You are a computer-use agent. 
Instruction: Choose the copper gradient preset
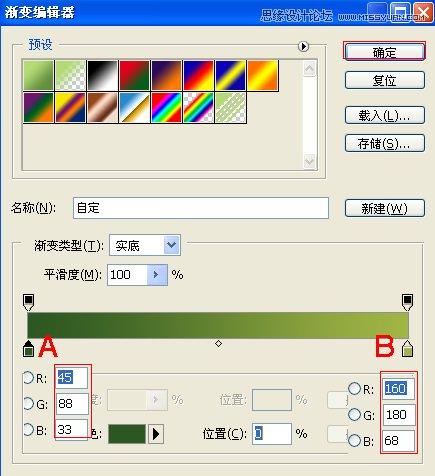[x=103, y=107]
